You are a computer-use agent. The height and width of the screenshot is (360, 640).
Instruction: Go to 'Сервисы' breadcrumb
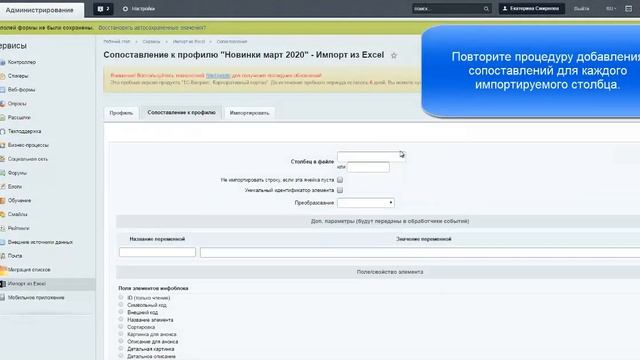pos(151,42)
